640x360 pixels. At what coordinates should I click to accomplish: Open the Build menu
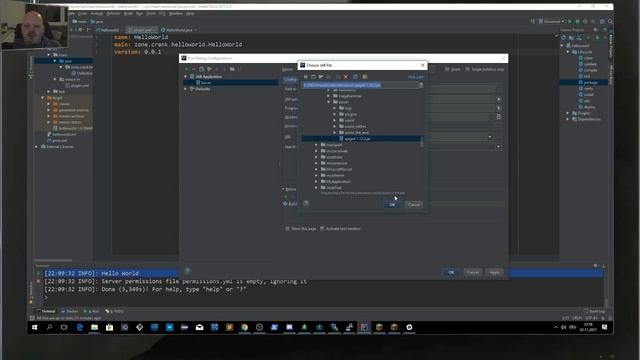click(128, 13)
